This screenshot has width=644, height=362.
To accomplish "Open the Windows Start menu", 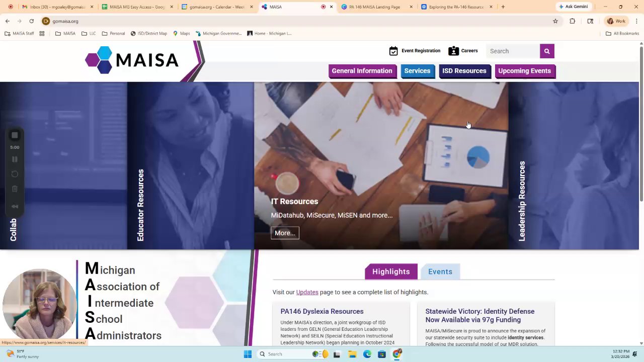I will pyautogui.click(x=248, y=354).
